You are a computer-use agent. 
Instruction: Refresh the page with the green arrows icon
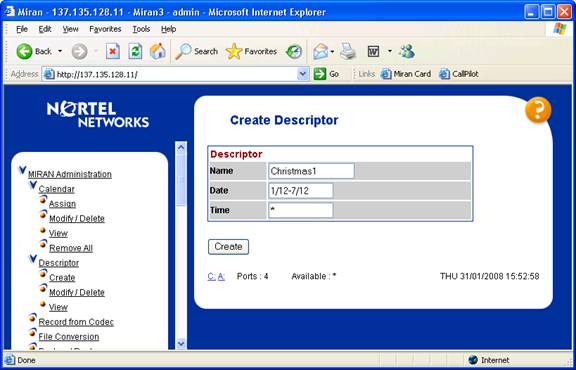click(x=135, y=51)
